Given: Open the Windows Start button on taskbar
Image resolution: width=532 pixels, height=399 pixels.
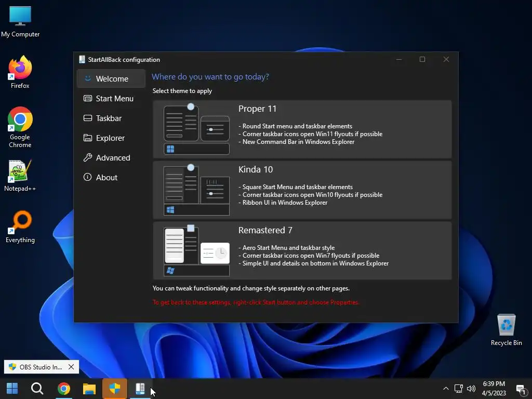Looking at the screenshot, I should pyautogui.click(x=12, y=389).
